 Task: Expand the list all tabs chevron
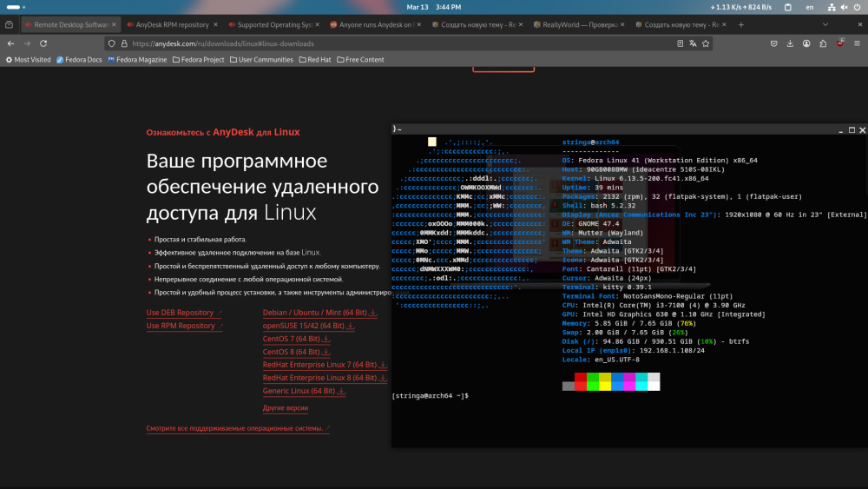(x=825, y=24)
